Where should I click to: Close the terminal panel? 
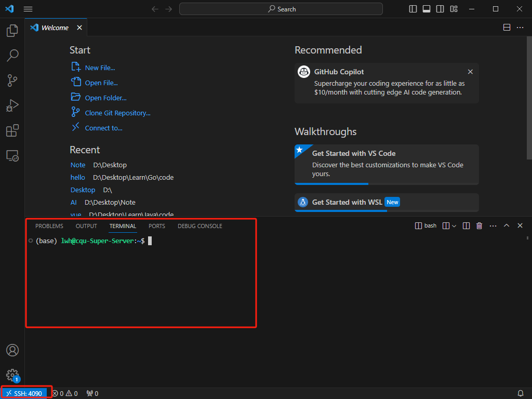tap(520, 225)
